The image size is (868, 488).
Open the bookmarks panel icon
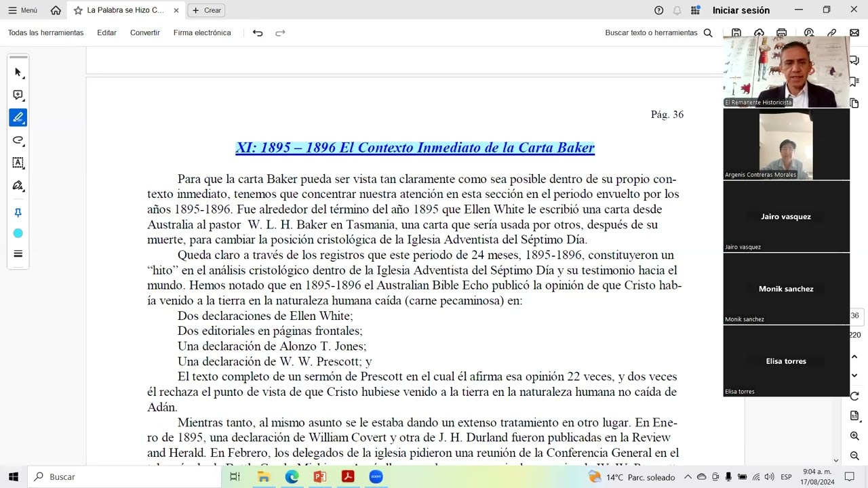pyautogui.click(x=854, y=82)
